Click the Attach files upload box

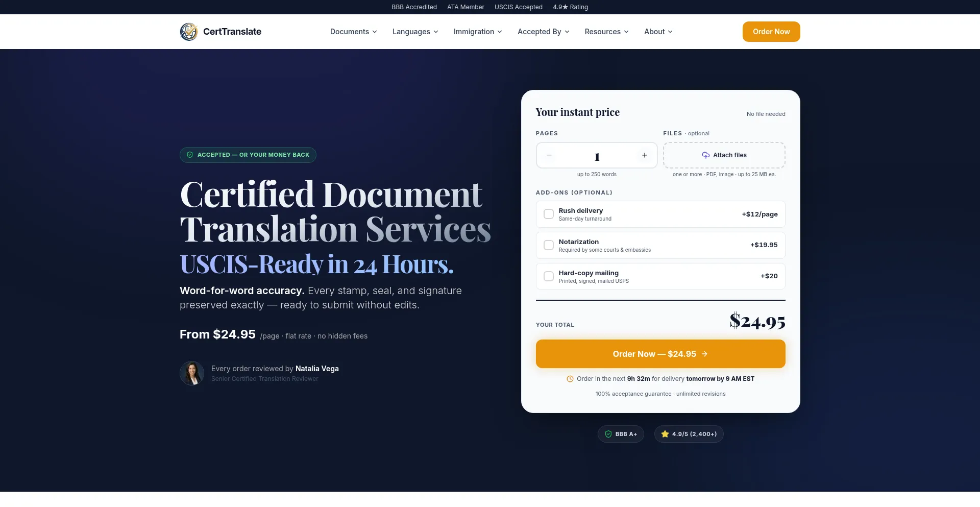[724, 155]
